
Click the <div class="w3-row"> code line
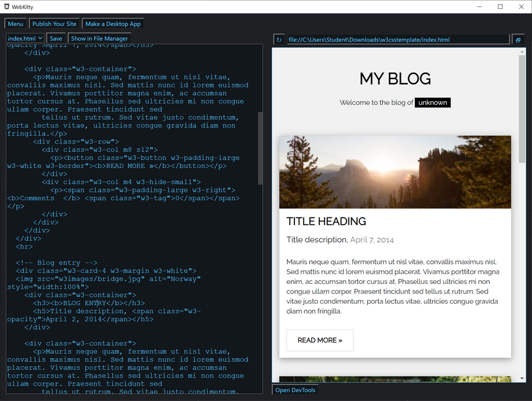(76, 142)
